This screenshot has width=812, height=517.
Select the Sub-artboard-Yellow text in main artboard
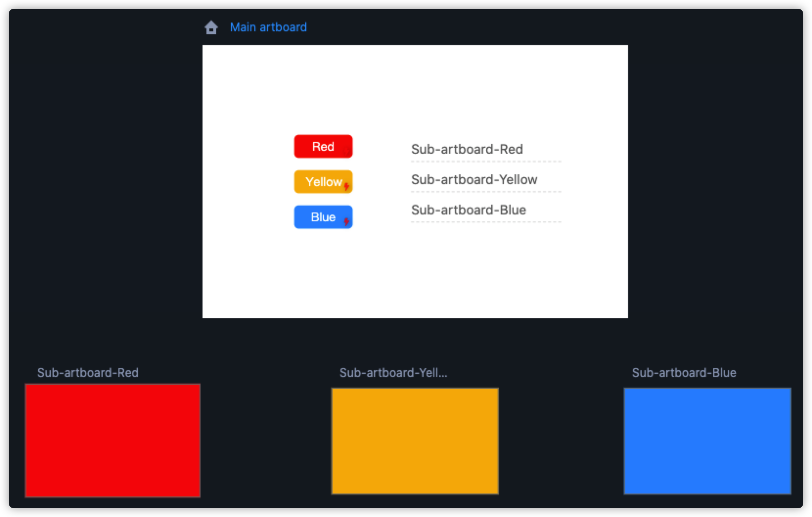click(x=474, y=179)
